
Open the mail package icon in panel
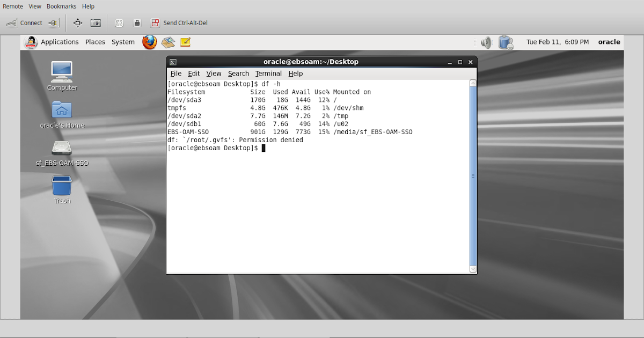point(169,42)
